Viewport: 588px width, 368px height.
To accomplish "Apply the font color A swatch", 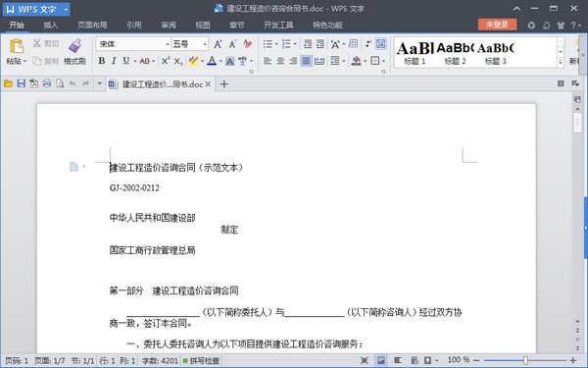I will pyautogui.click(x=212, y=61).
